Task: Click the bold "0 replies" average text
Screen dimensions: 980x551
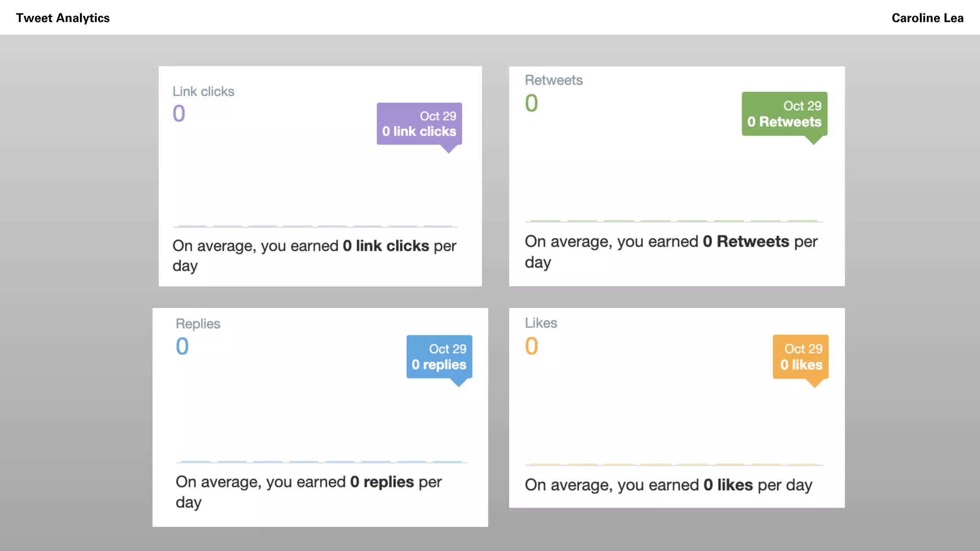Action: (x=382, y=482)
